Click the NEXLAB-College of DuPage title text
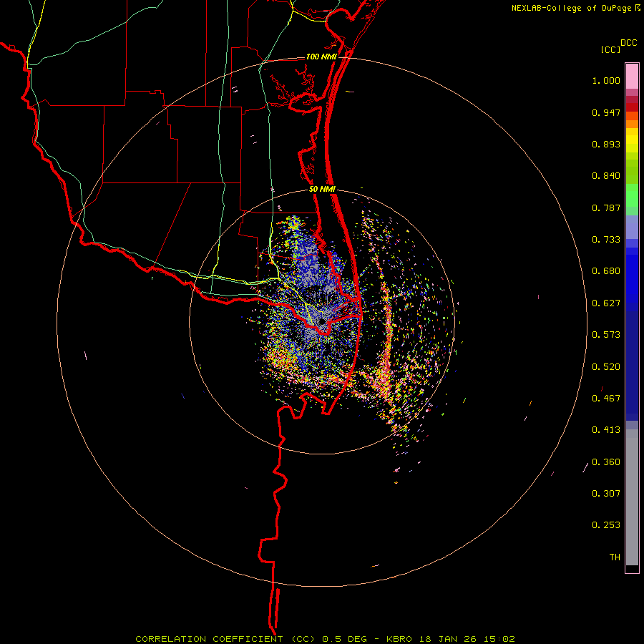The image size is (644, 644). click(572, 8)
